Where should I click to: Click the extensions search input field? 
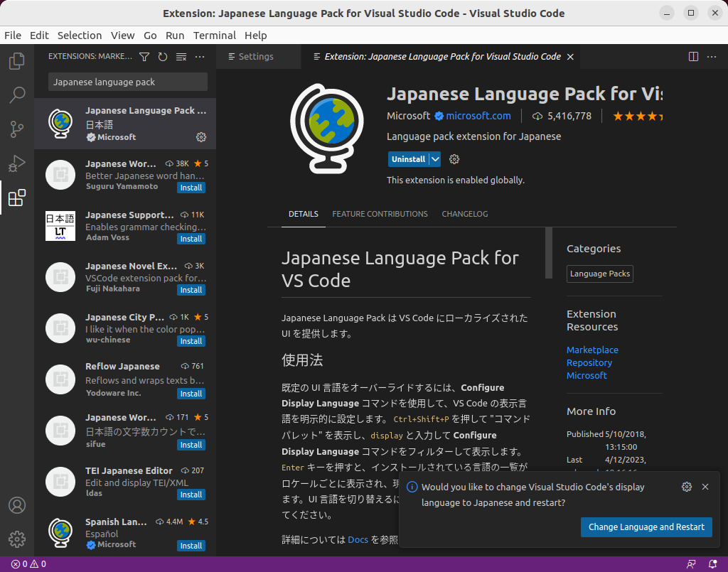pyautogui.click(x=128, y=82)
